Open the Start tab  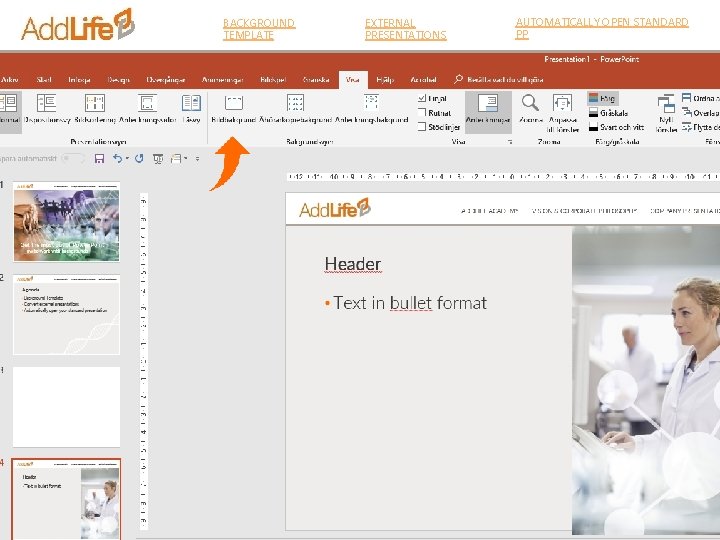[44, 79]
